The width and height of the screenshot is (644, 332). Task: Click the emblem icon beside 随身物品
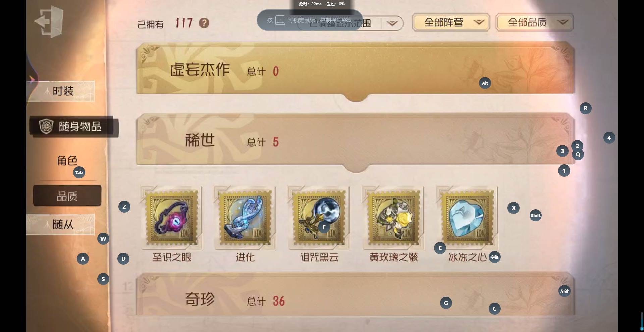(46, 126)
